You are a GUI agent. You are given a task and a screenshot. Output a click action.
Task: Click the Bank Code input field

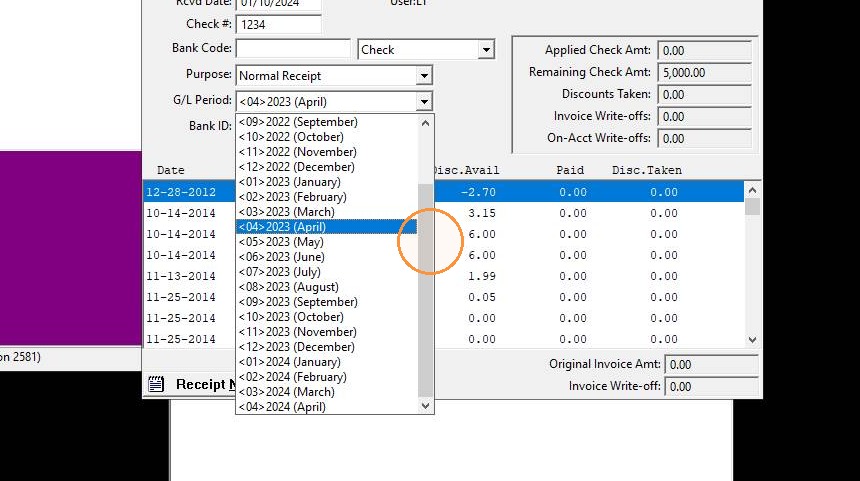pos(293,49)
